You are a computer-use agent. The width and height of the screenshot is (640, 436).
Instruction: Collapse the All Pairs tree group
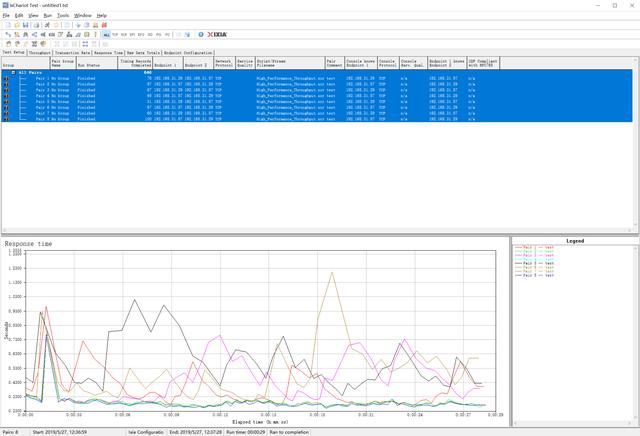13,72
